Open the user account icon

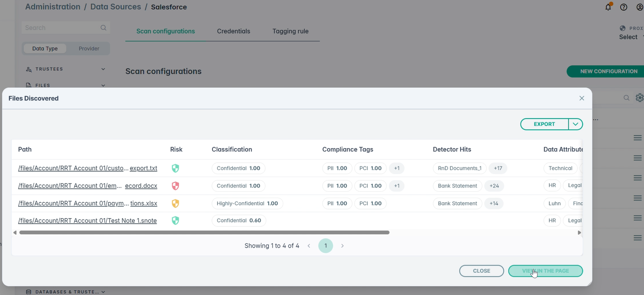[639, 7]
